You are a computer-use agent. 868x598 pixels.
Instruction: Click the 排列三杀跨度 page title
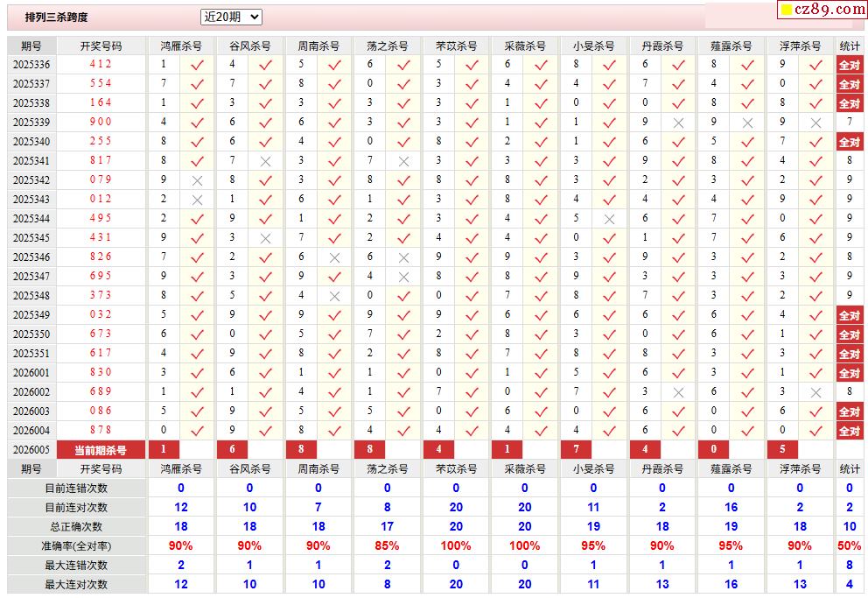[x=57, y=18]
